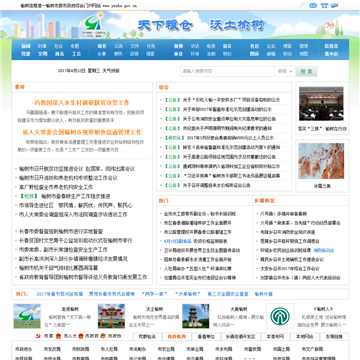
Task: Click the 天气预报 weather link
Action: pos(111,71)
